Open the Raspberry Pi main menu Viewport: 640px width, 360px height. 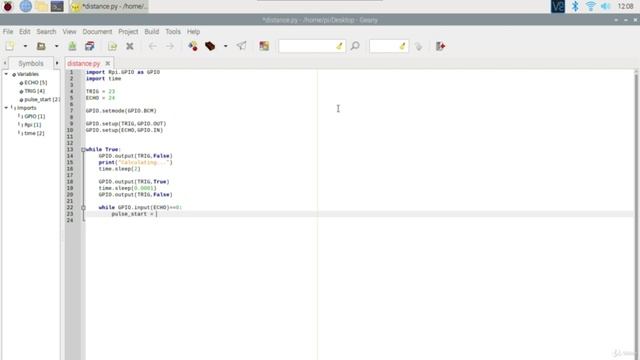coord(8,6)
